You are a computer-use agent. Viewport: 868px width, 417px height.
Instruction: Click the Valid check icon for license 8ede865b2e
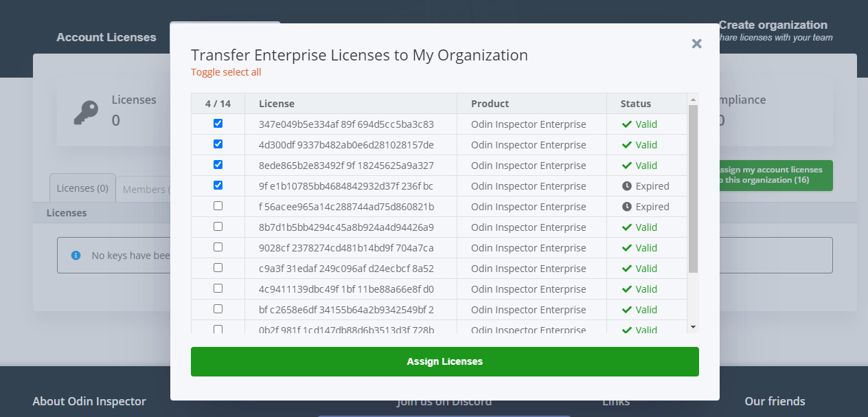point(626,166)
